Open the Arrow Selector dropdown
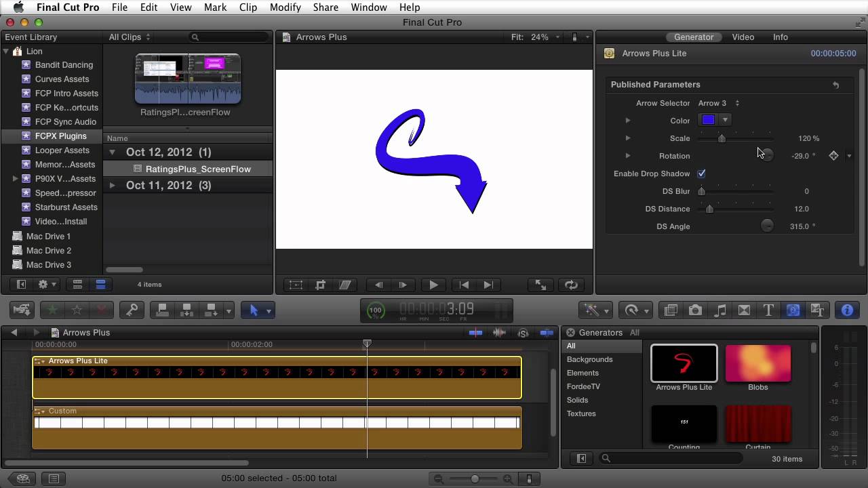Viewport: 868px width, 488px height. click(x=719, y=103)
